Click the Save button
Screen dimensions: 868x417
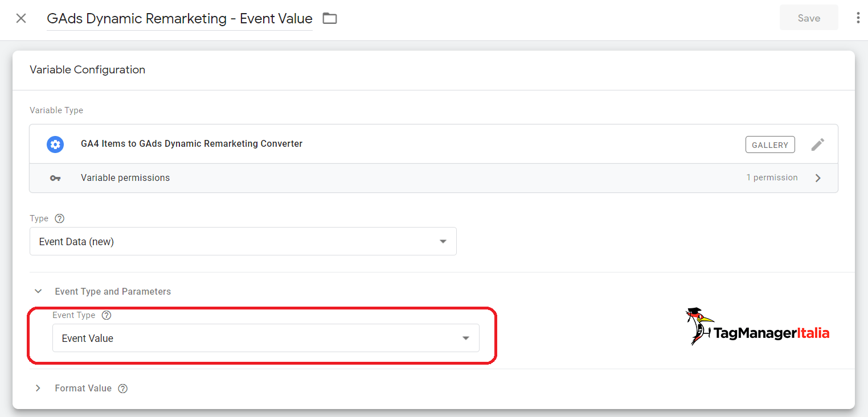click(x=809, y=17)
